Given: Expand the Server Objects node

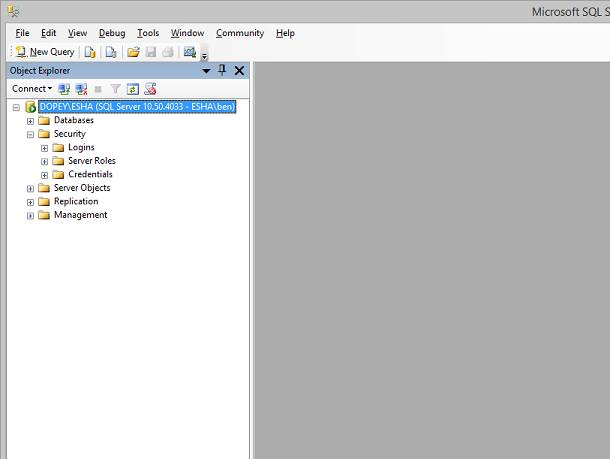Looking at the screenshot, I should tap(30, 189).
